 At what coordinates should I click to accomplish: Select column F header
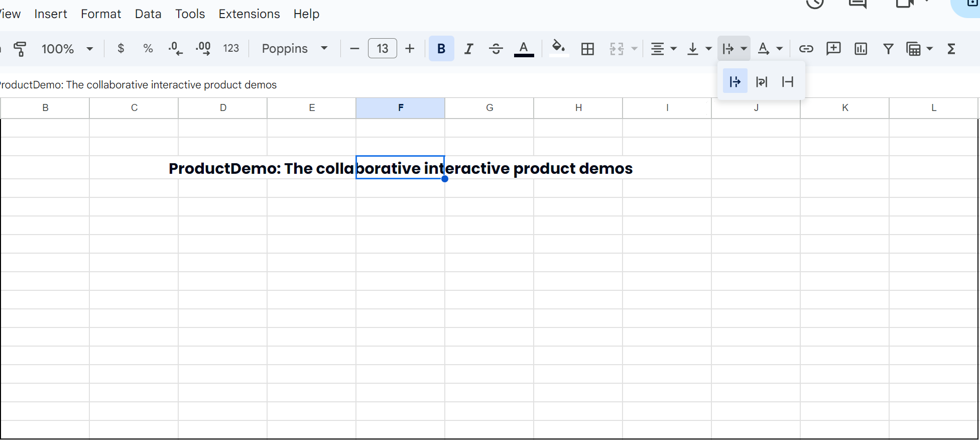(x=401, y=108)
